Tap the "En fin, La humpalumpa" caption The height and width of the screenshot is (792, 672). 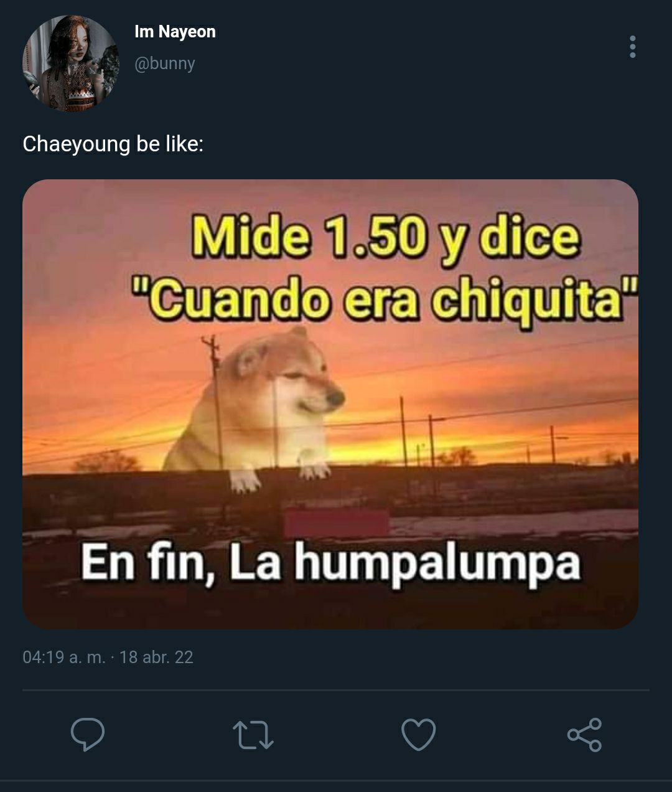point(330,562)
